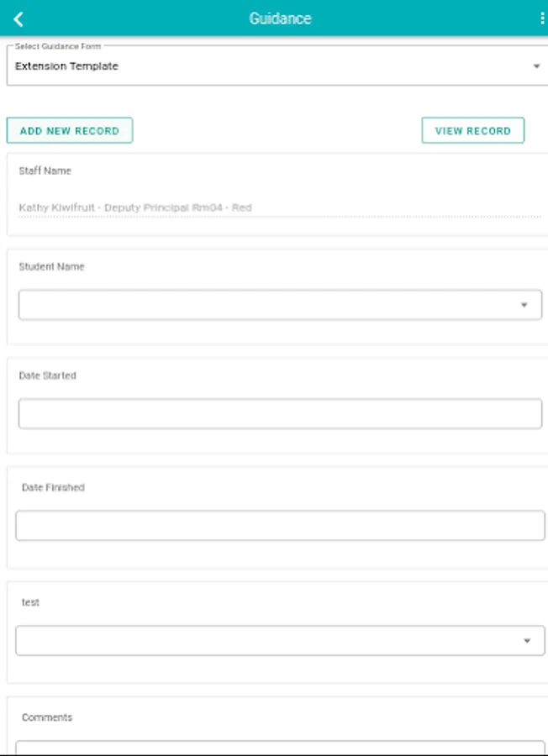Click the Guidance header title
The height and width of the screenshot is (756, 548).
click(x=280, y=18)
